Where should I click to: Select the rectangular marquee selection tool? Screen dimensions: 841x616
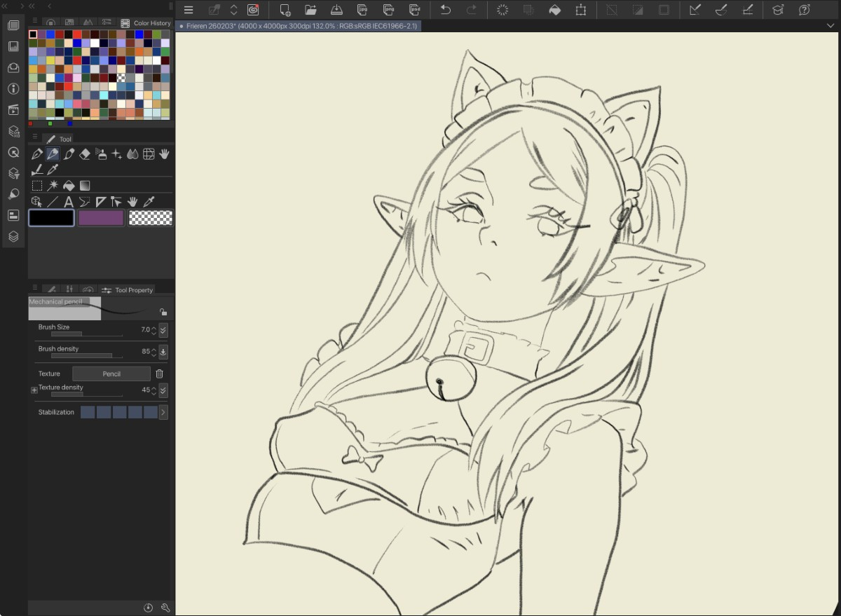[x=37, y=186]
